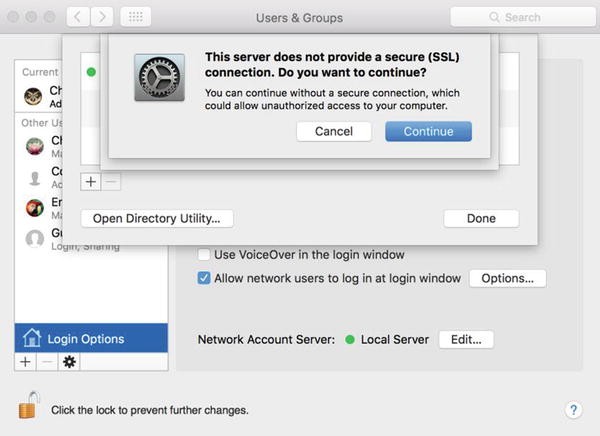Select the user with gray silhouette avatar

point(38,178)
